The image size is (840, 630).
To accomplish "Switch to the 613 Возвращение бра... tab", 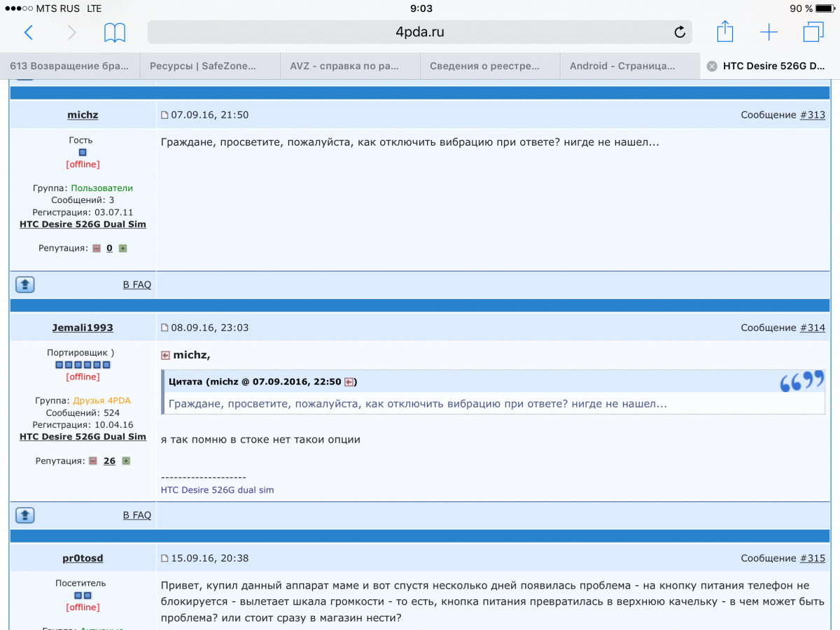I will coord(70,66).
